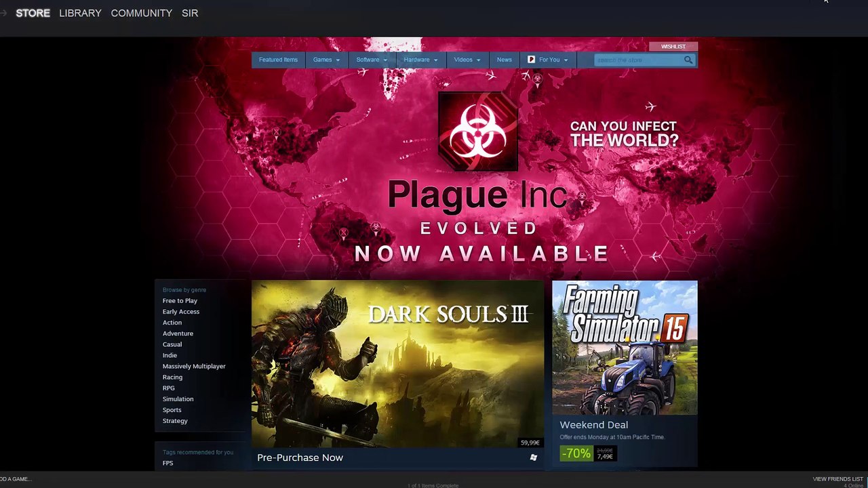Open the SIR profile tab
This screenshot has width=868, height=488.
[x=190, y=13]
